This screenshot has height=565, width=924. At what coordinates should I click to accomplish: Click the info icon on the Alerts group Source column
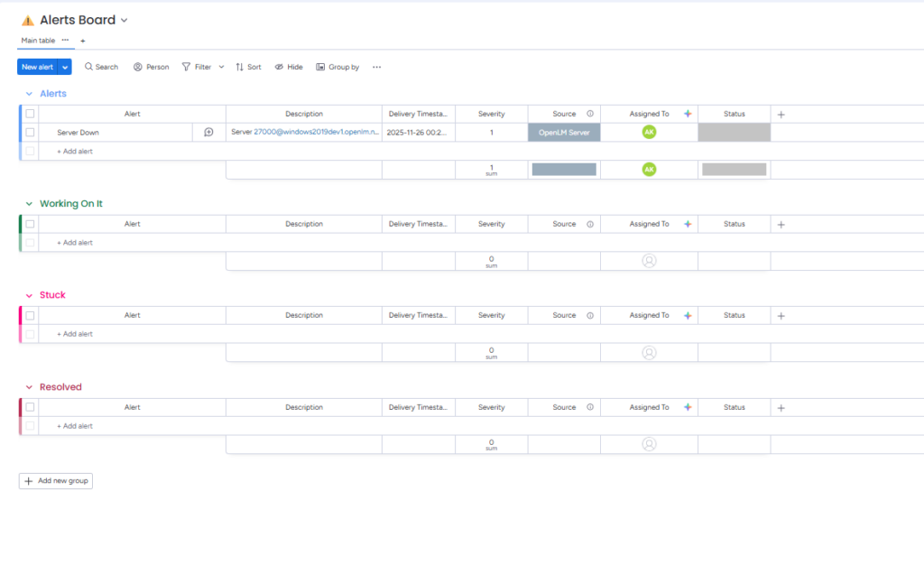coord(590,114)
